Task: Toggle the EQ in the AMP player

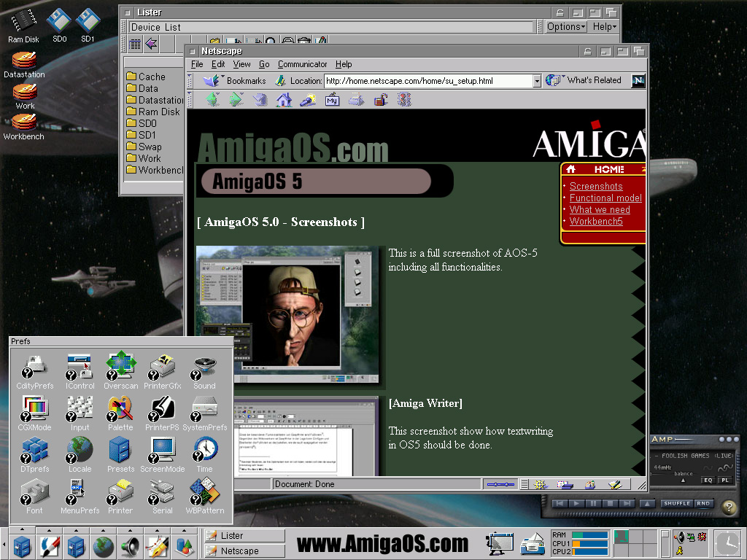Action: click(x=708, y=480)
